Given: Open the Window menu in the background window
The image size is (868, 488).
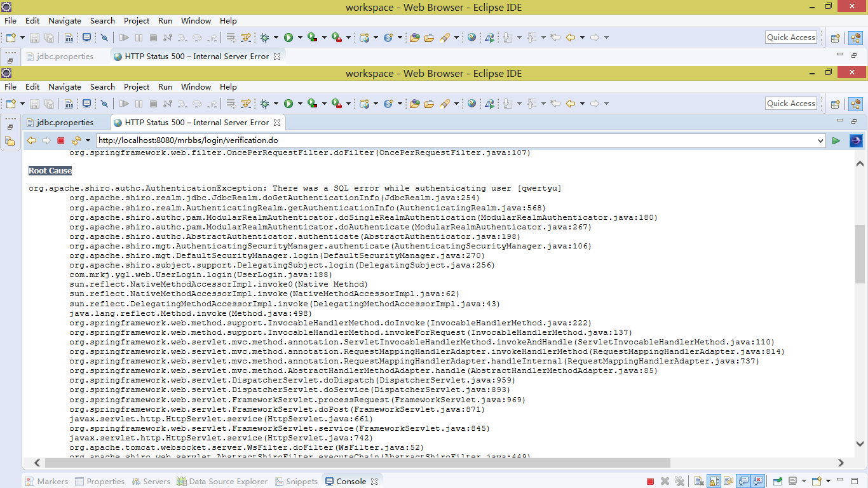Looking at the screenshot, I should coord(196,21).
